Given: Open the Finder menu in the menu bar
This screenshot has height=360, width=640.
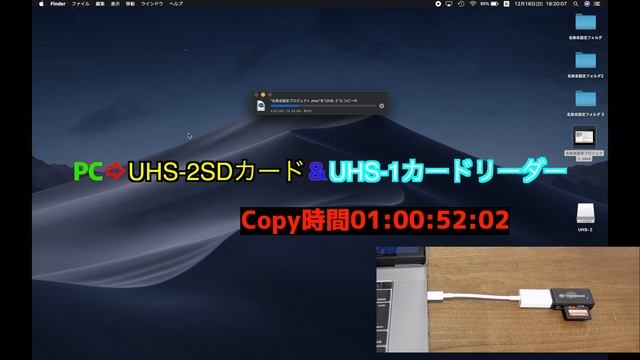Looking at the screenshot, I should pos(58,4).
